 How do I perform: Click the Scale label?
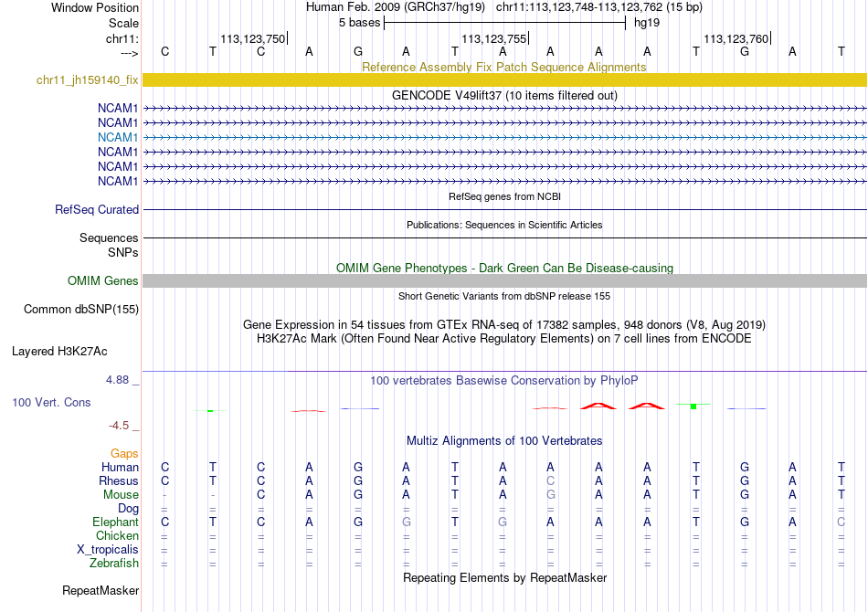click(123, 23)
